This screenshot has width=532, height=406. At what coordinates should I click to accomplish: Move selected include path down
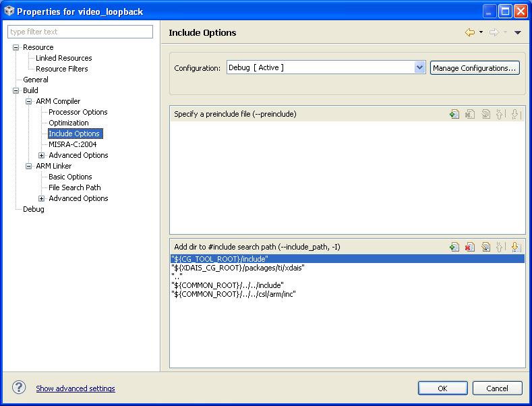515,248
